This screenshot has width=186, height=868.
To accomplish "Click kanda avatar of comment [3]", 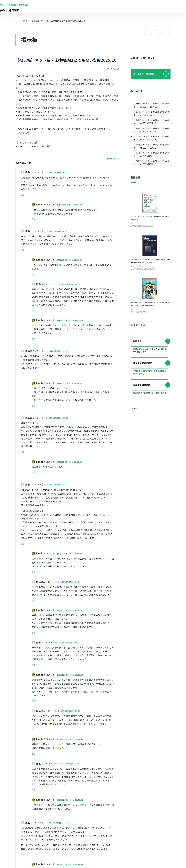I will 33,205.
